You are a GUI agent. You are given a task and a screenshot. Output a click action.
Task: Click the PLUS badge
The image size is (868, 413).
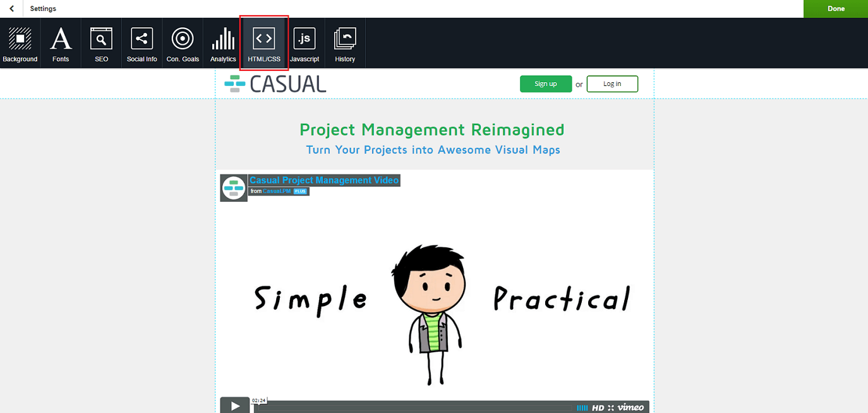(x=300, y=191)
